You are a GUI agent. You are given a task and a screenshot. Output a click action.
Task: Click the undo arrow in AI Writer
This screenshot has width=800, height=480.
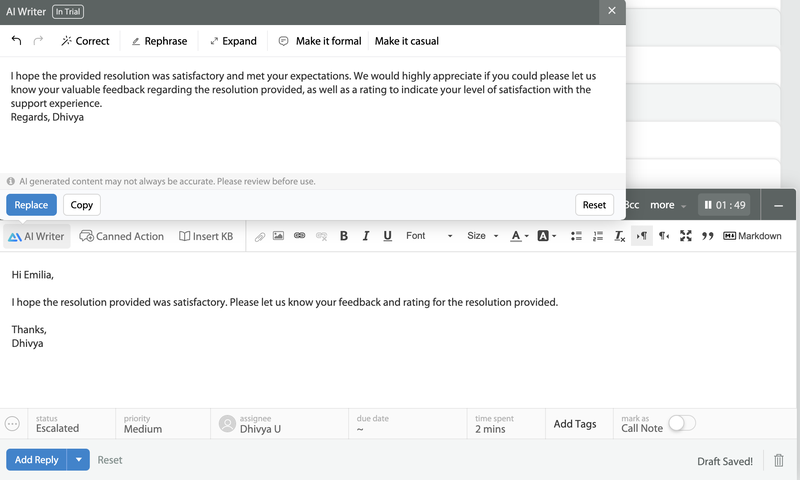pos(16,41)
